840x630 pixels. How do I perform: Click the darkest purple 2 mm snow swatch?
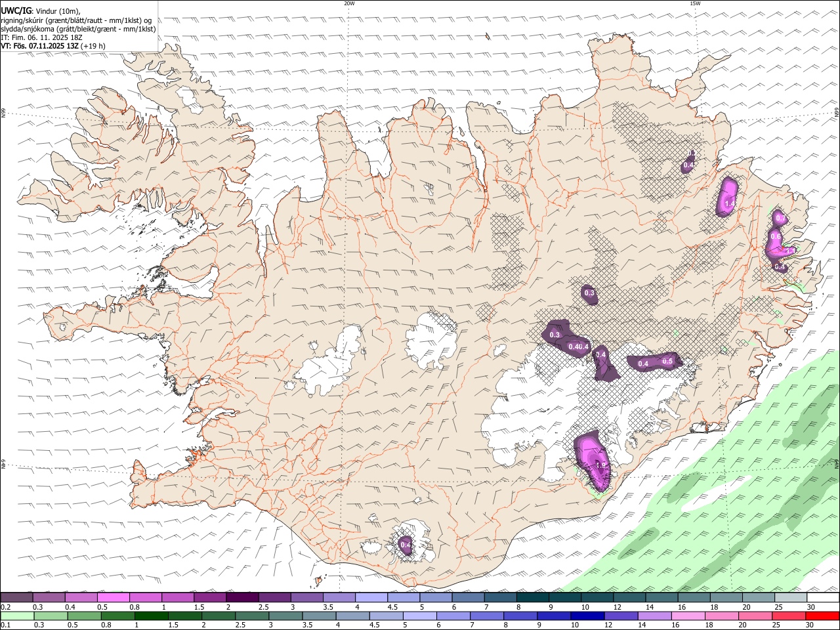pos(241,598)
